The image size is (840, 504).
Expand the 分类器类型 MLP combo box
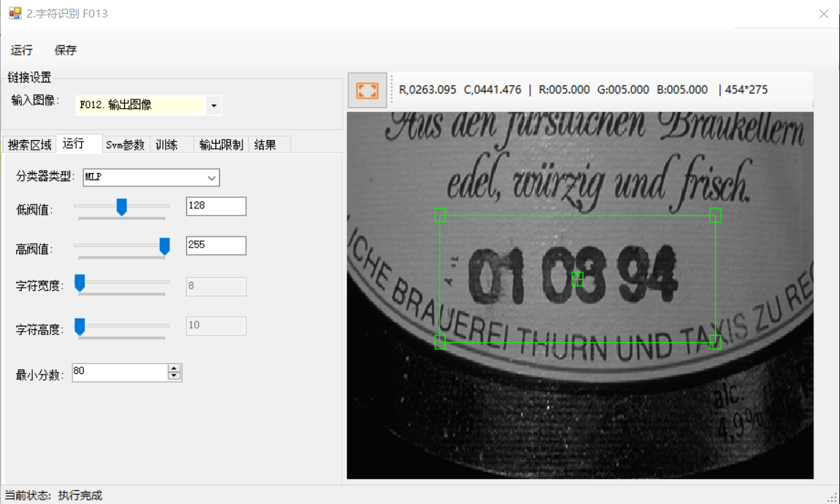(151, 177)
